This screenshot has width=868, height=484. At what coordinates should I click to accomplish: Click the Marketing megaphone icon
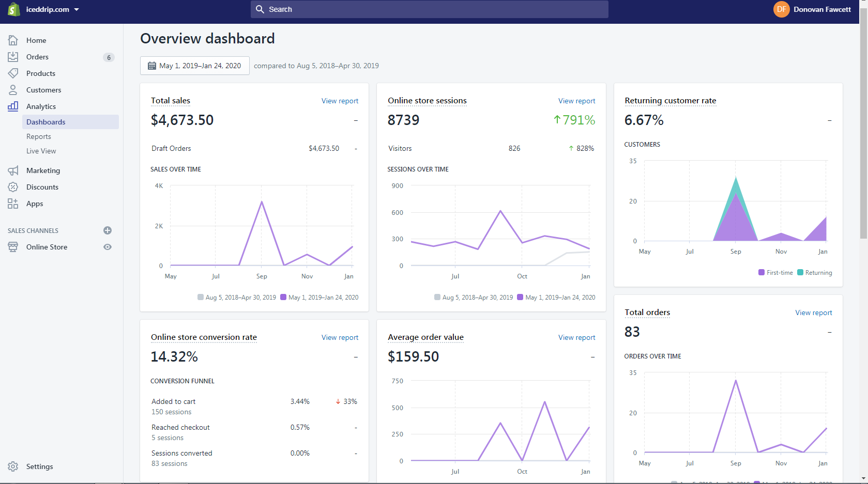pos(13,170)
